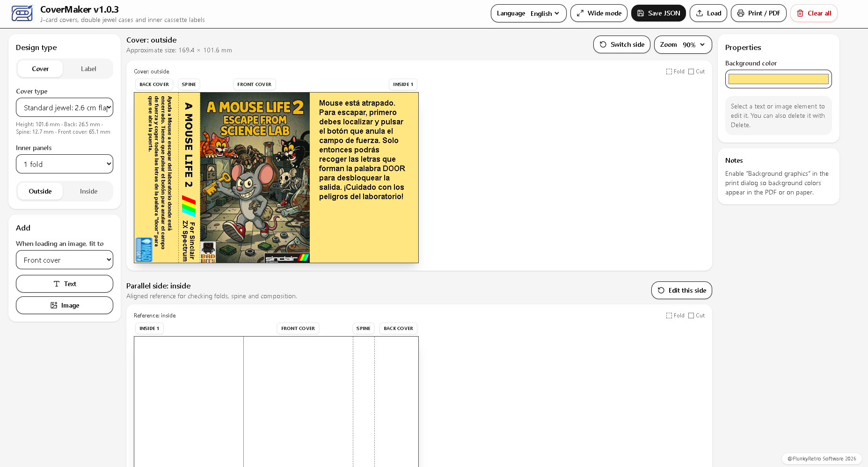Viewport: 868px width, 467px height.
Task: Toggle the Fold checkbox on outside cover
Action: click(x=669, y=72)
